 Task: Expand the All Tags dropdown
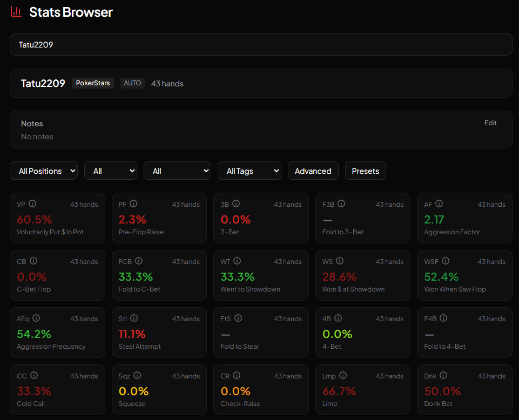point(249,171)
